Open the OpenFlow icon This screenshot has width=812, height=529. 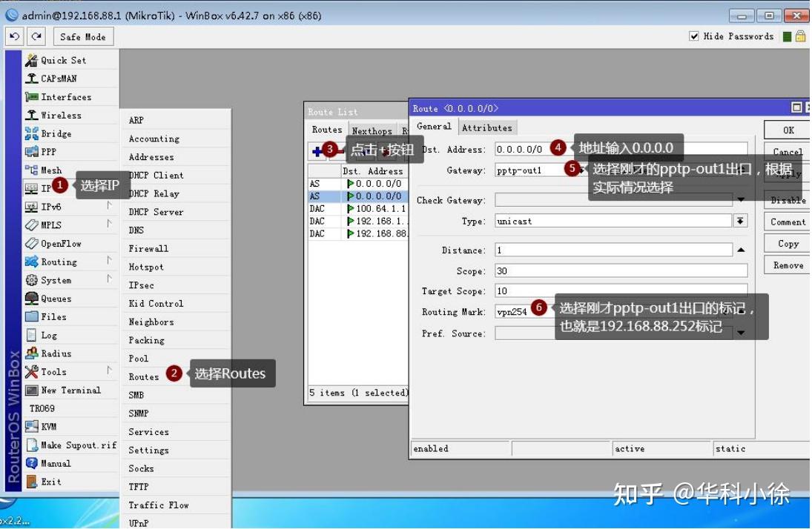click(32, 243)
